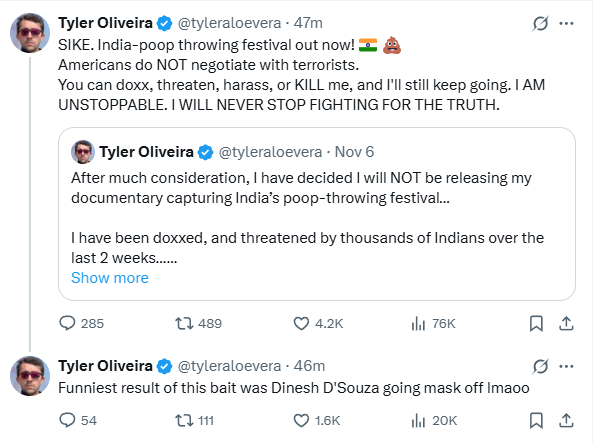Screen dimensions: 598x442
Task: Bookmark the Dinesh D'Souza post
Action: 536,420
